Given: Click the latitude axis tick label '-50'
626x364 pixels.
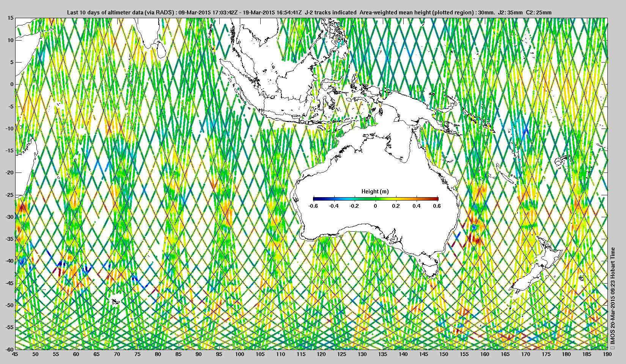Looking at the screenshot, I should click(10, 305).
